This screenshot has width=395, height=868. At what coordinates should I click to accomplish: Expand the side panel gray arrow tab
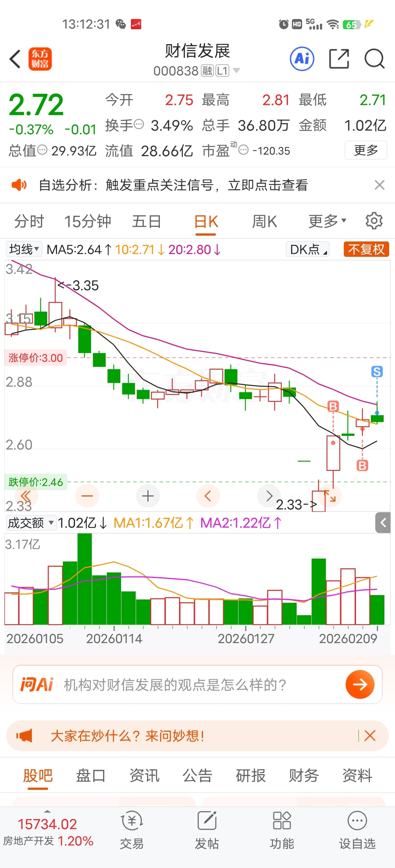[x=383, y=523]
